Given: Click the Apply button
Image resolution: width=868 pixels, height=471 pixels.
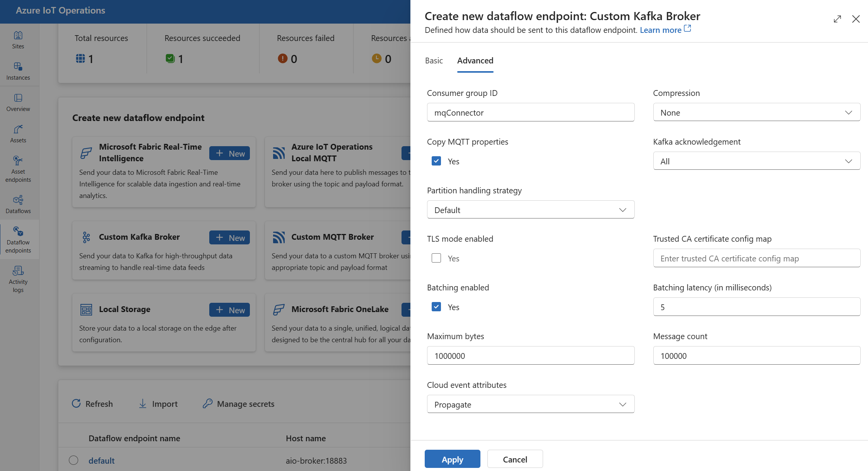Looking at the screenshot, I should (x=452, y=458).
